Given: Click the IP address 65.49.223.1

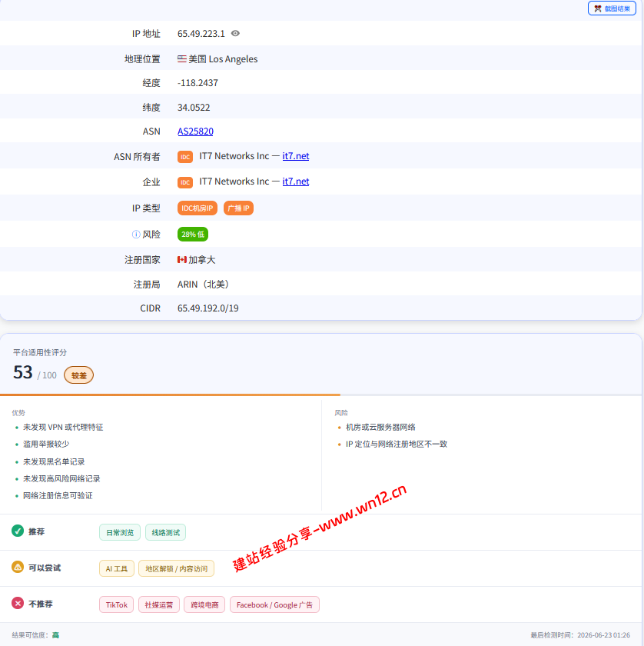Looking at the screenshot, I should (x=201, y=34).
